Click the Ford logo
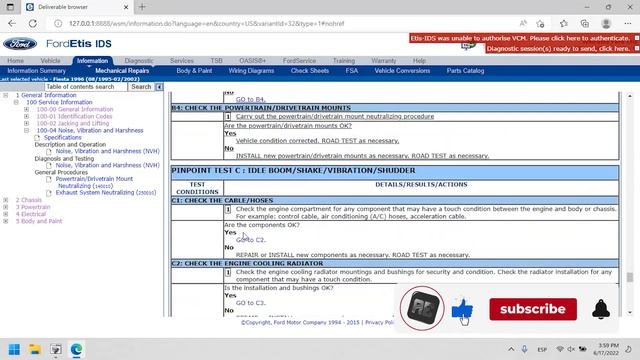 coord(20,43)
